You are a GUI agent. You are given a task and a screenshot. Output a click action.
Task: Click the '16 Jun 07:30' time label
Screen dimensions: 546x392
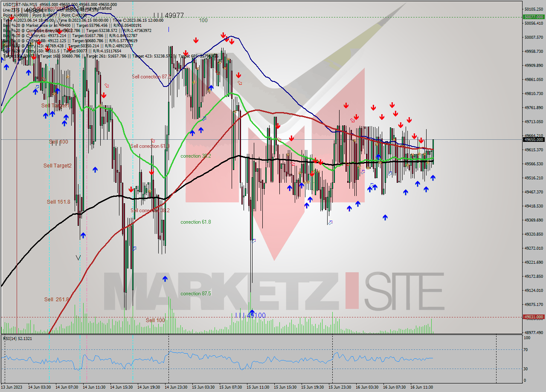point(395,387)
